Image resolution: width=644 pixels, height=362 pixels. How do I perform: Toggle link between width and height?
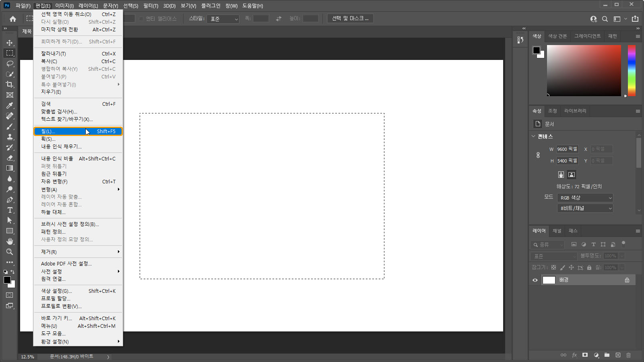coord(538,155)
